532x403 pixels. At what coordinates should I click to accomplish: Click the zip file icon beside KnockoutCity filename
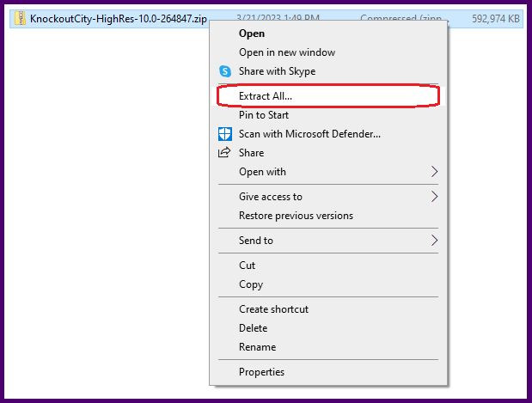[20, 18]
